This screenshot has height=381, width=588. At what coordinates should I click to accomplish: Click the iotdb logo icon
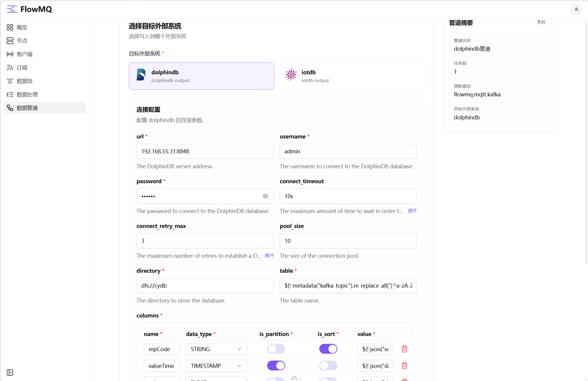tap(291, 75)
